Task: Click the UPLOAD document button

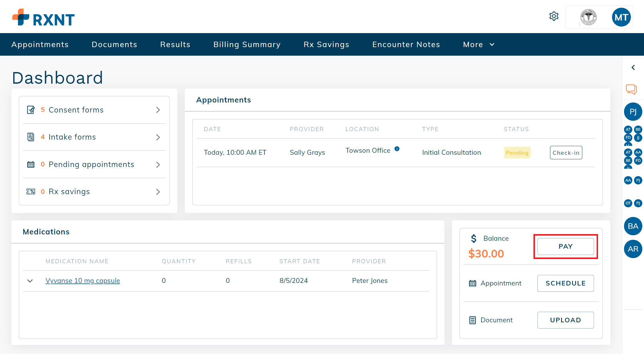Action: pos(565,320)
